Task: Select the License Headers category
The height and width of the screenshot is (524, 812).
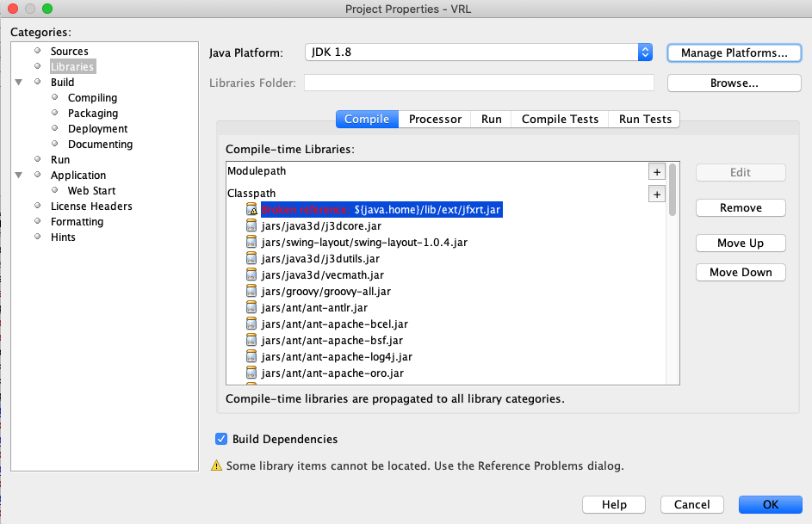Action: (91, 207)
